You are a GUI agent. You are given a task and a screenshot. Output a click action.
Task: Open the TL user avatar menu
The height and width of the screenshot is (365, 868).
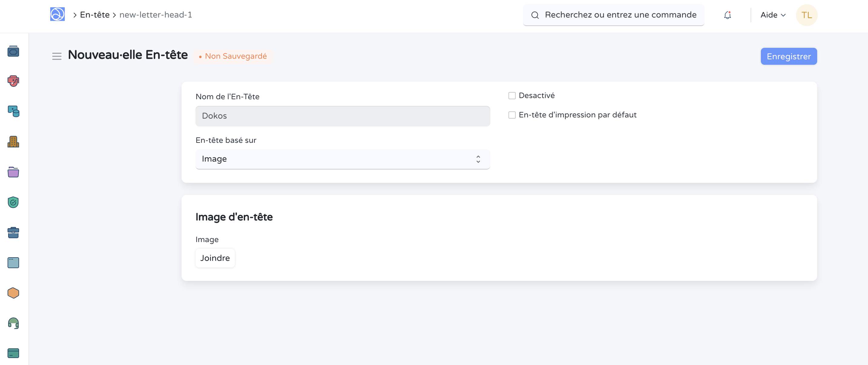coord(806,15)
